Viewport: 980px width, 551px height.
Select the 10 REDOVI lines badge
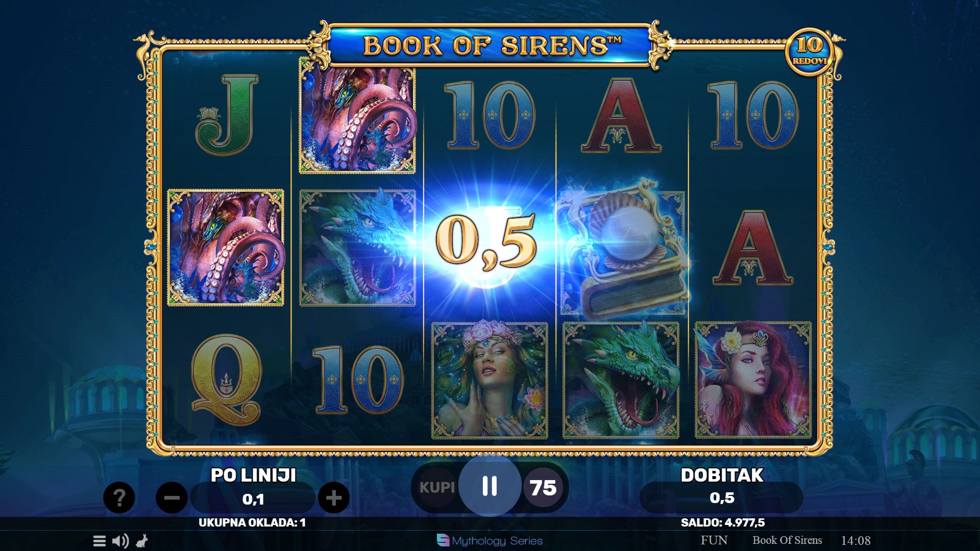pyautogui.click(x=810, y=52)
